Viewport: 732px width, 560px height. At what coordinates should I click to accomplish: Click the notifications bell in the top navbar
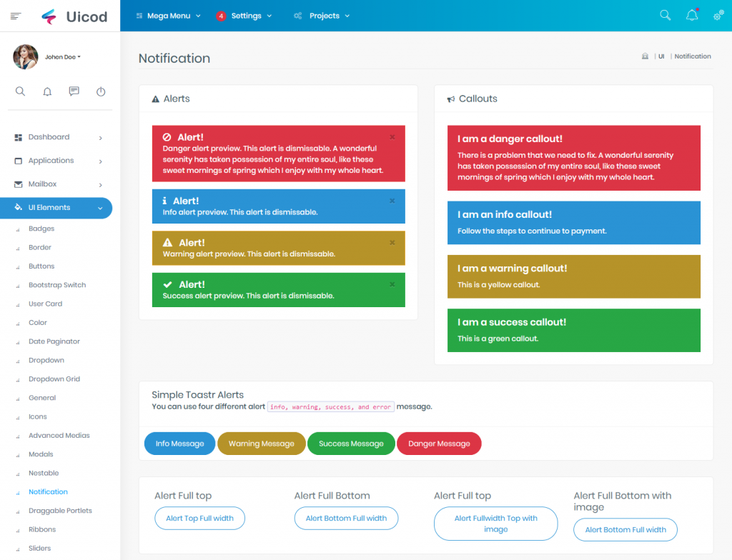(x=691, y=14)
